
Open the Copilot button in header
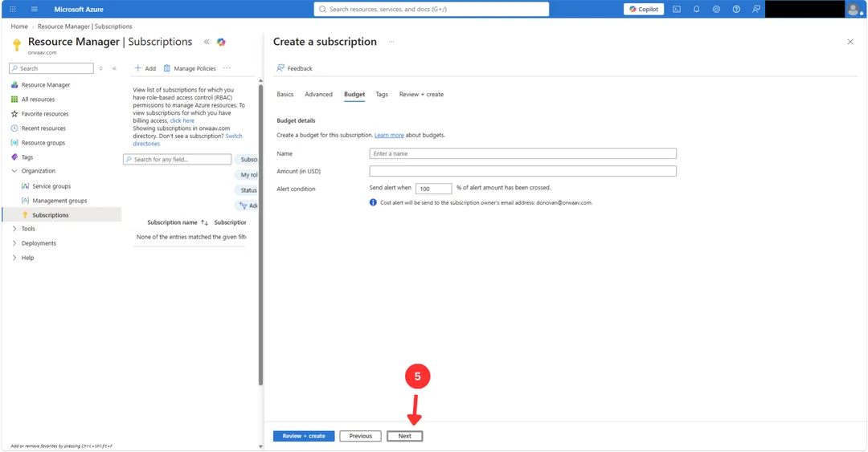coord(644,9)
